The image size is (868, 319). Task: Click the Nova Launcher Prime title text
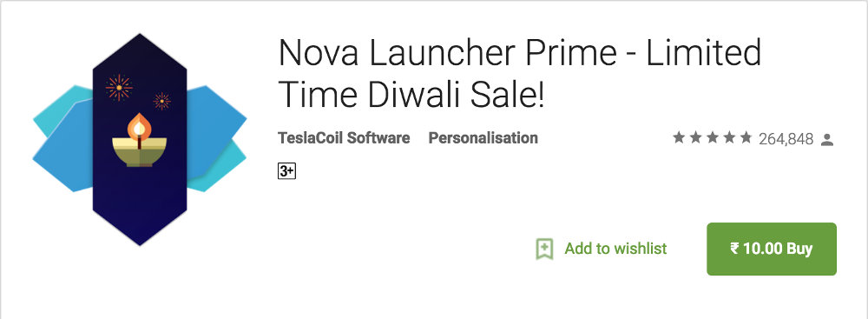tap(447, 53)
